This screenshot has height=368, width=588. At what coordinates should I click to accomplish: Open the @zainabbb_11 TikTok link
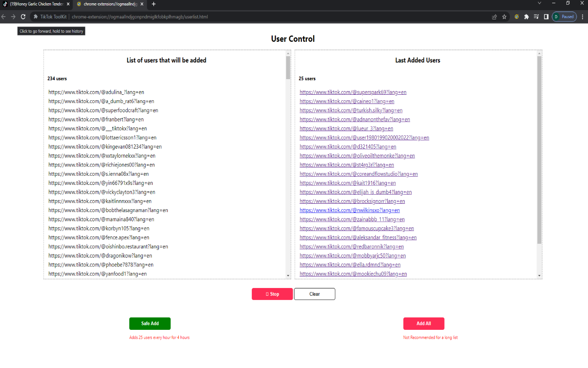[x=352, y=219]
